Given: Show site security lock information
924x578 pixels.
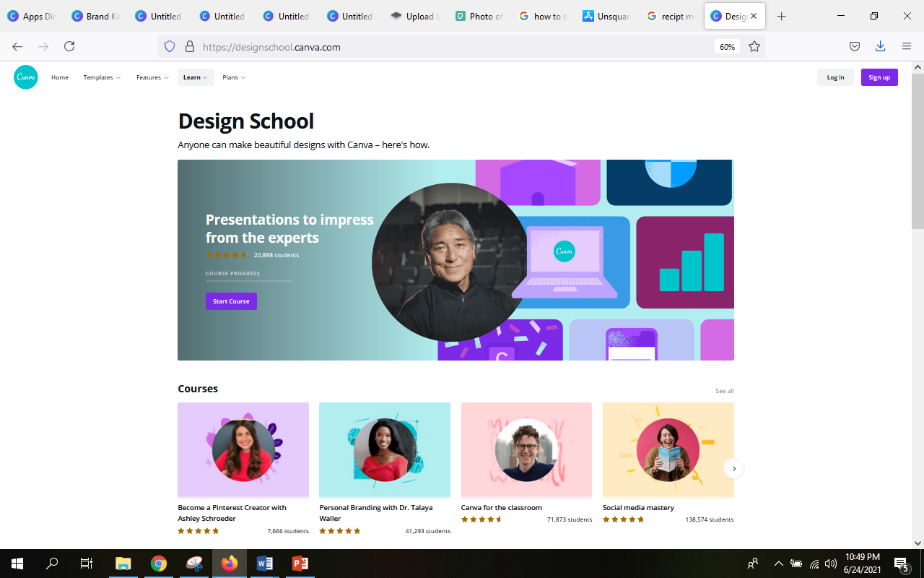Looking at the screenshot, I should tap(190, 47).
